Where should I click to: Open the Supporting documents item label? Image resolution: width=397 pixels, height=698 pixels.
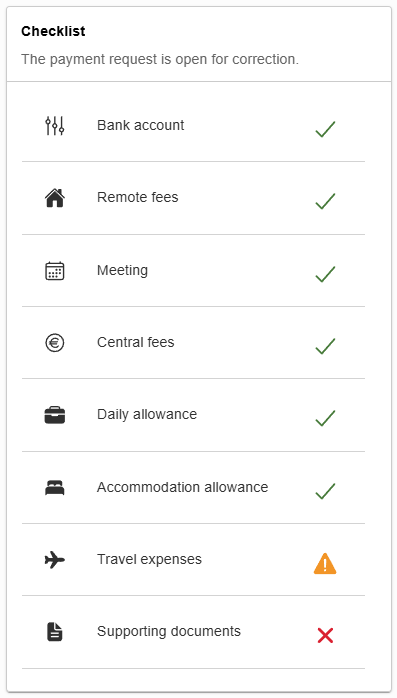[x=169, y=632]
